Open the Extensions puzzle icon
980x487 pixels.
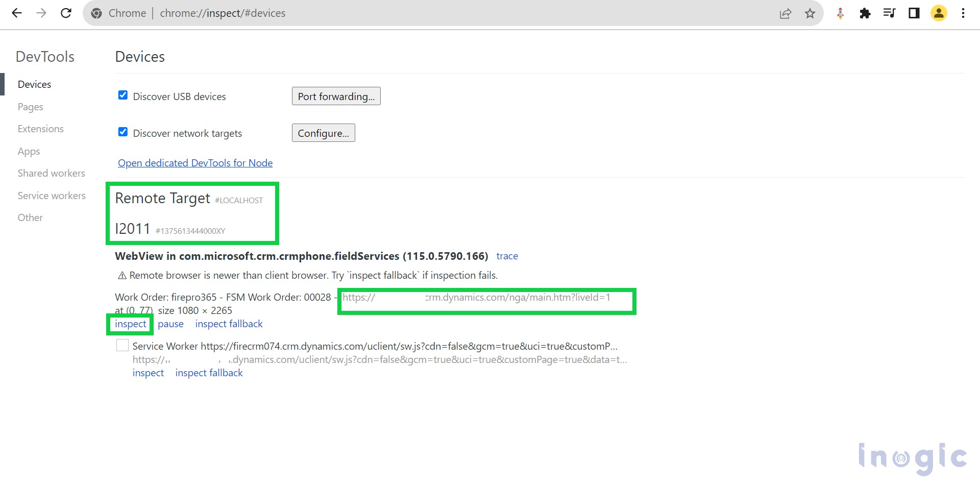click(865, 13)
